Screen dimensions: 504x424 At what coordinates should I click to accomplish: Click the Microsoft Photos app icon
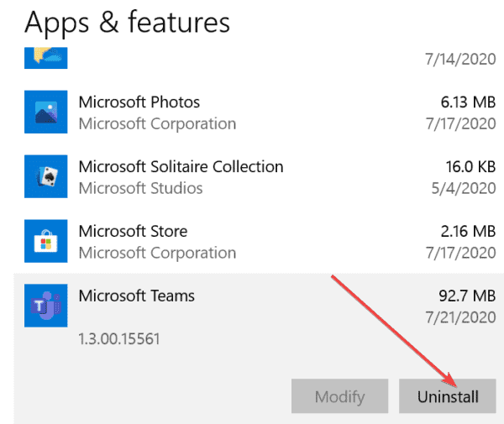(46, 112)
